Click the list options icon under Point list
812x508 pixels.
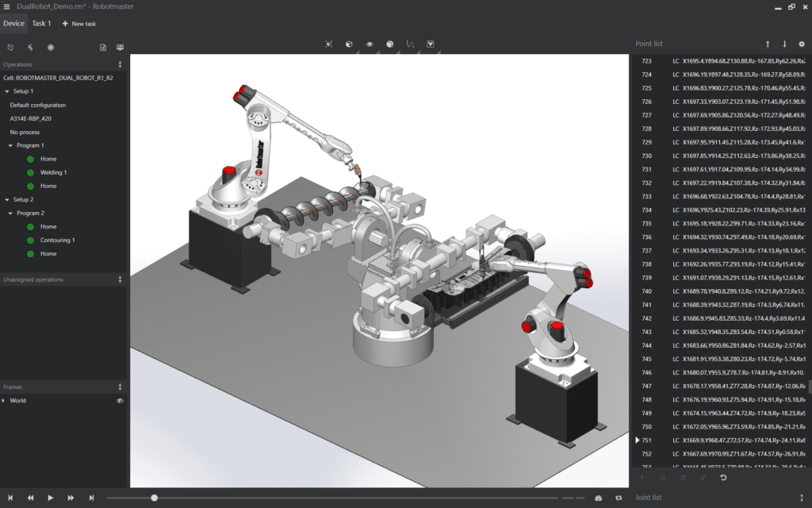coord(663,477)
